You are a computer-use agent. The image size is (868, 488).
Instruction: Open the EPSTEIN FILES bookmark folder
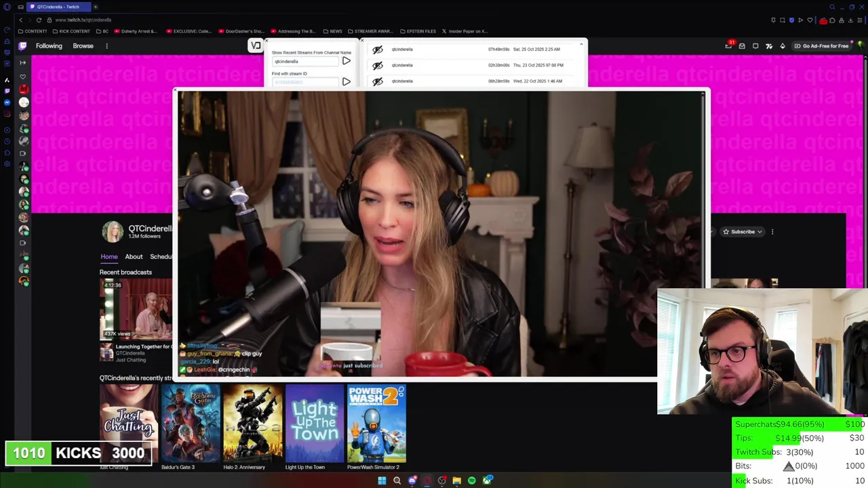418,31
